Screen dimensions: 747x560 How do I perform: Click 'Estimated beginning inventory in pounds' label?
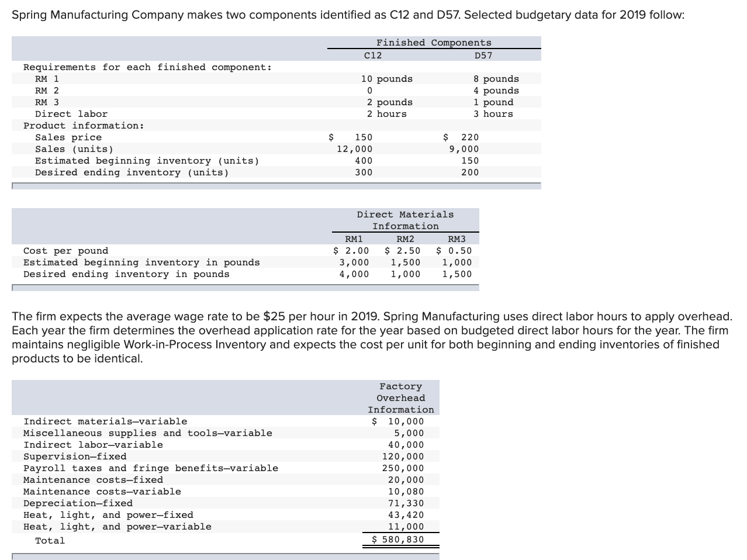point(141,262)
